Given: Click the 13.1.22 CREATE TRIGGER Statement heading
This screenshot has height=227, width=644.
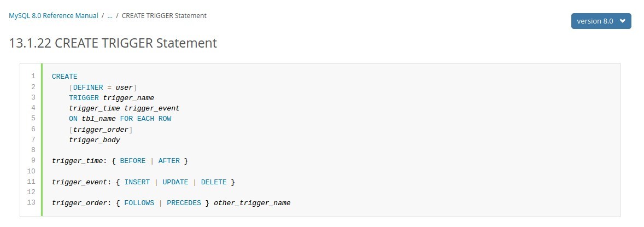Looking at the screenshot, I should coord(113,43).
